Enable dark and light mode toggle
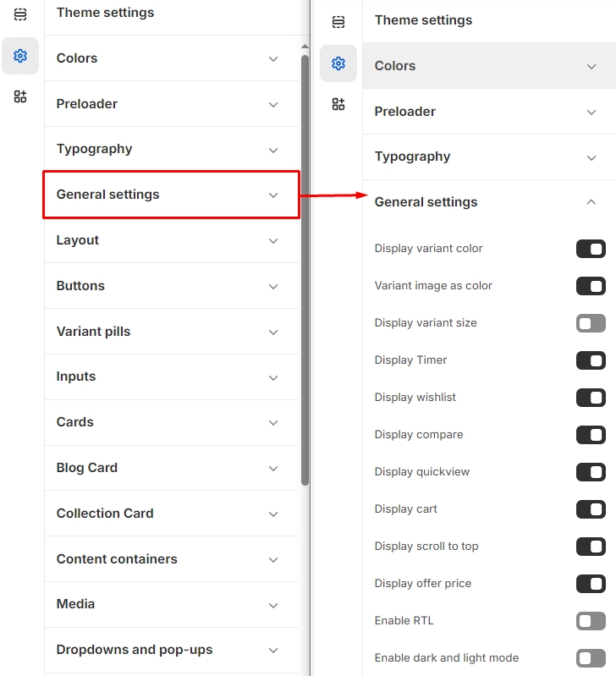 (x=591, y=658)
